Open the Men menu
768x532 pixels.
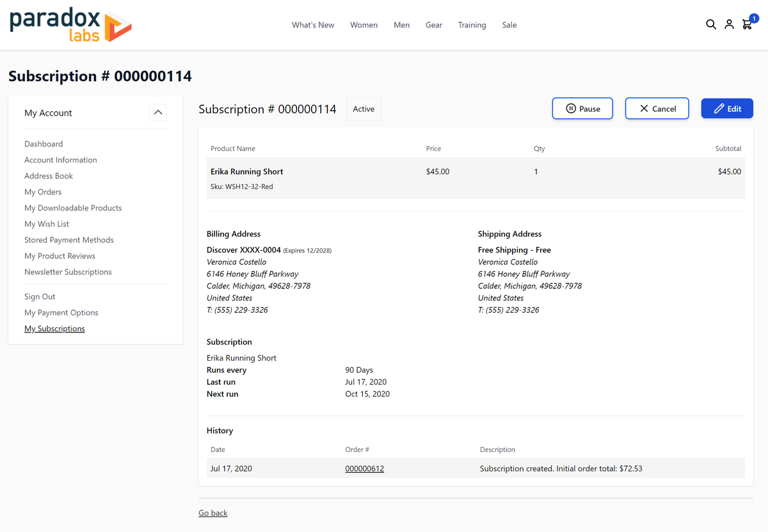coord(402,25)
